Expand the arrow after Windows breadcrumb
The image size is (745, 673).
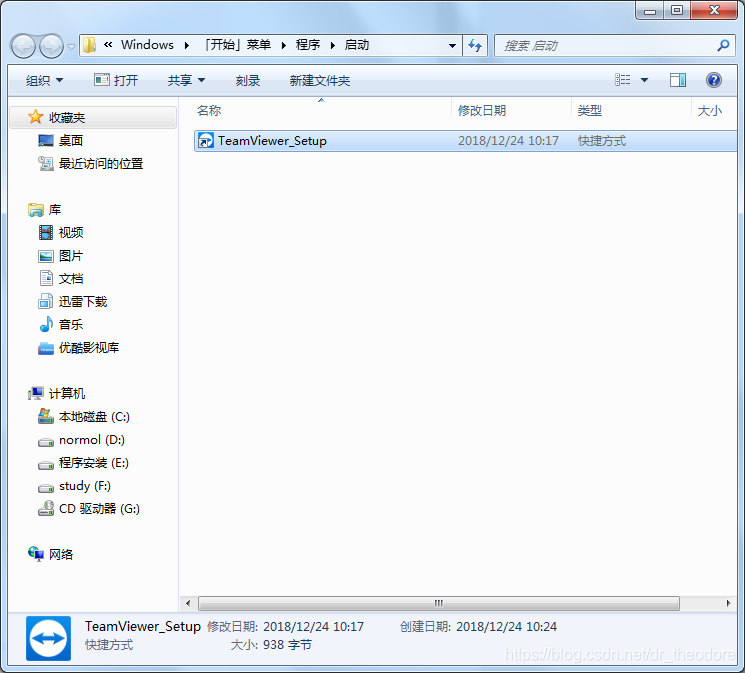[187, 45]
